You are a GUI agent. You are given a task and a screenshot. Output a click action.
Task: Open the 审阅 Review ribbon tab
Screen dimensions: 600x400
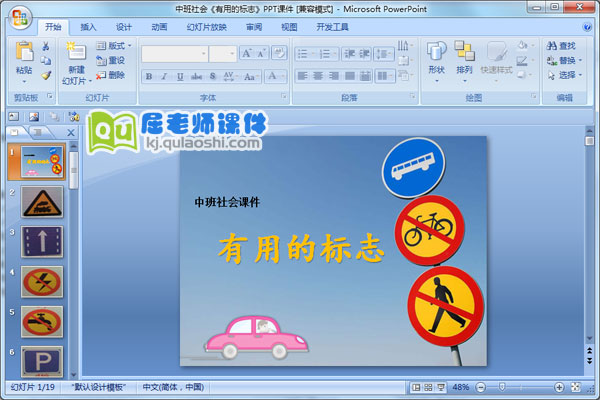(254, 27)
